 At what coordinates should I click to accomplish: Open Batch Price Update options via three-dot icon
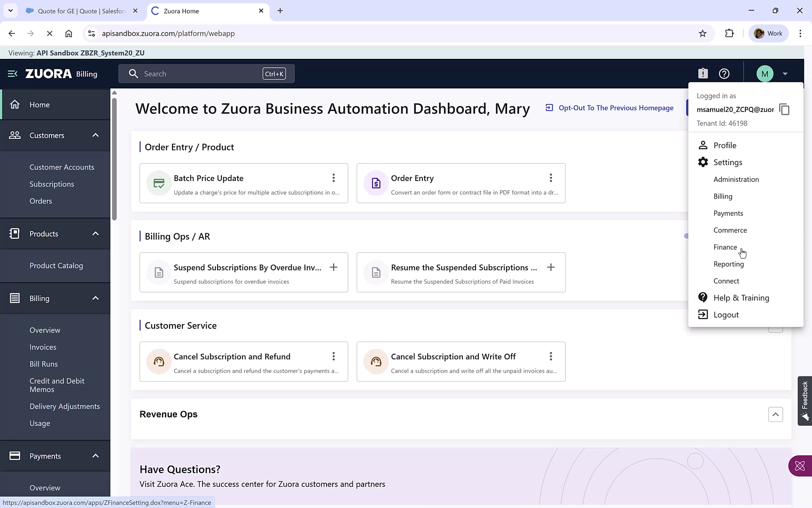point(334,178)
